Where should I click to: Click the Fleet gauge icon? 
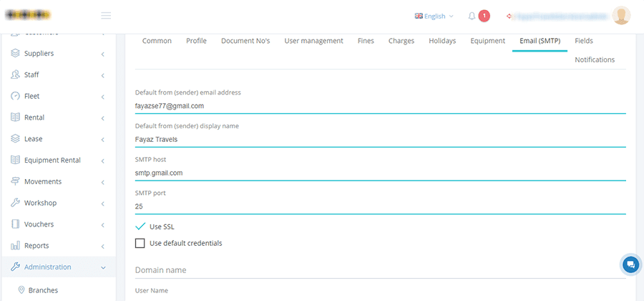[15, 96]
